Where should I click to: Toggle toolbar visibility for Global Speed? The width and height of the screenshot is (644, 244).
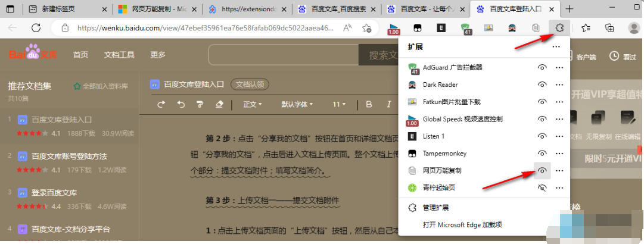click(x=542, y=119)
